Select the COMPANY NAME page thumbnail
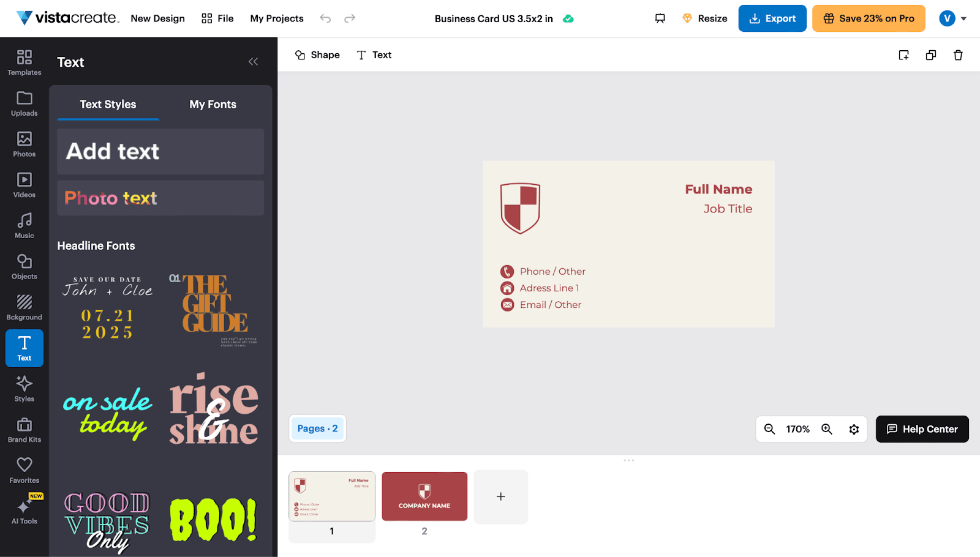Screen dimensions: 980x557 coord(424,496)
